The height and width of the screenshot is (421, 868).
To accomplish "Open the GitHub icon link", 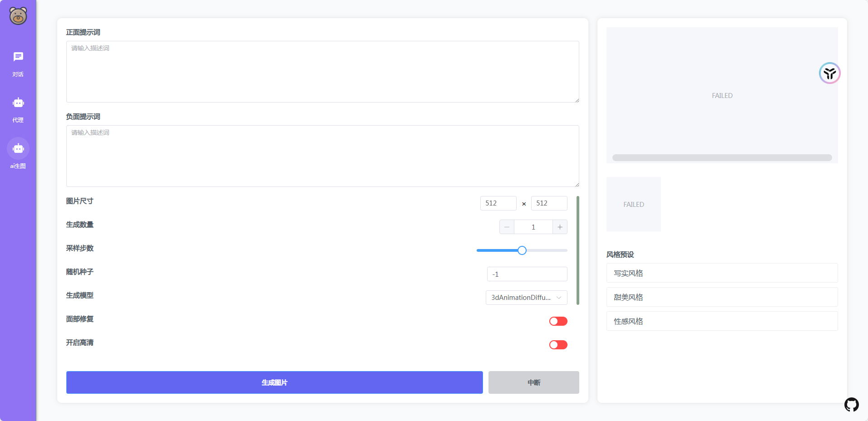I will (851, 404).
